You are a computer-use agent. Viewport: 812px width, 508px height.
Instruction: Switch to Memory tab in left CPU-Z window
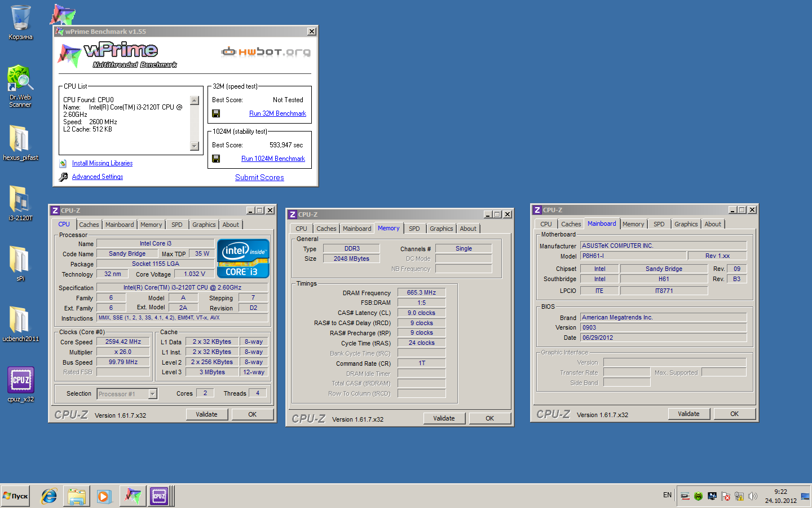click(x=151, y=225)
